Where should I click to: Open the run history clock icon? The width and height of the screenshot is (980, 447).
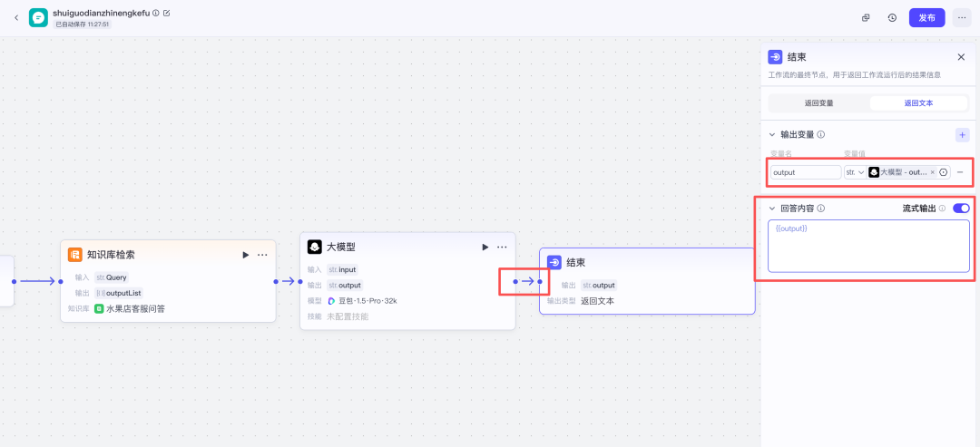click(x=892, y=17)
